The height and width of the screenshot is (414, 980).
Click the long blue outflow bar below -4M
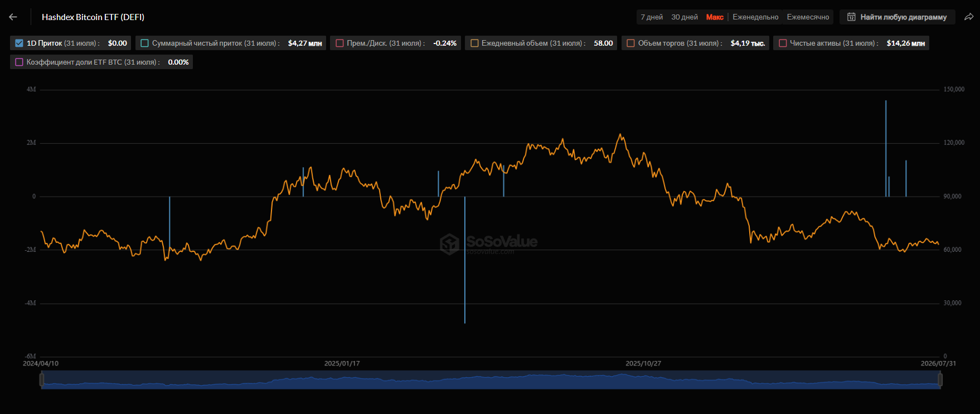(x=465, y=260)
